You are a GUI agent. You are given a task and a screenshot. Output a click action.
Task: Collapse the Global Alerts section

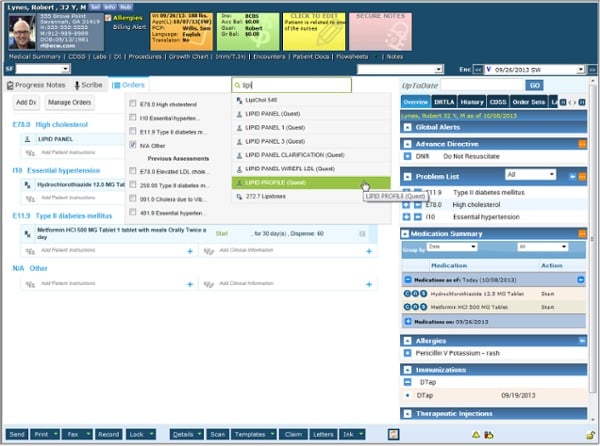coord(406,128)
